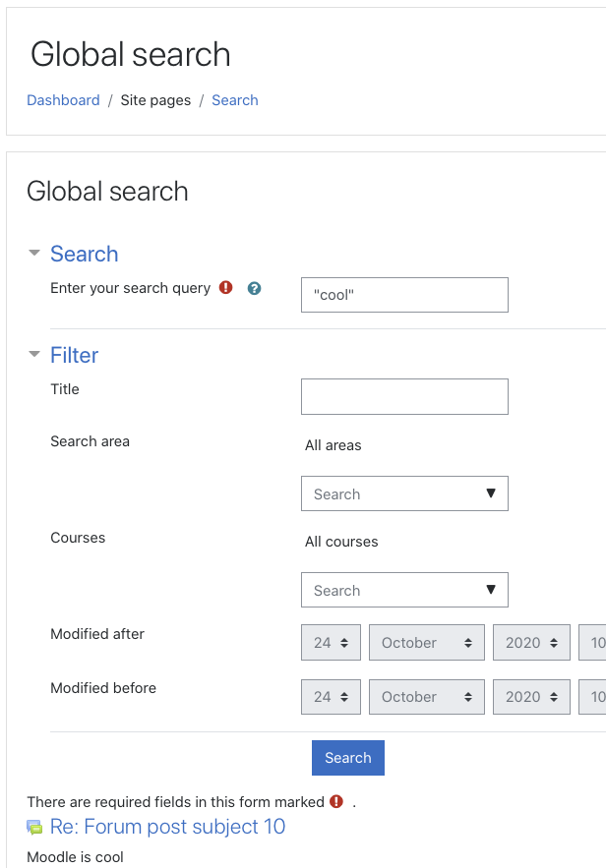Collapse the Filter section arrow

point(34,354)
